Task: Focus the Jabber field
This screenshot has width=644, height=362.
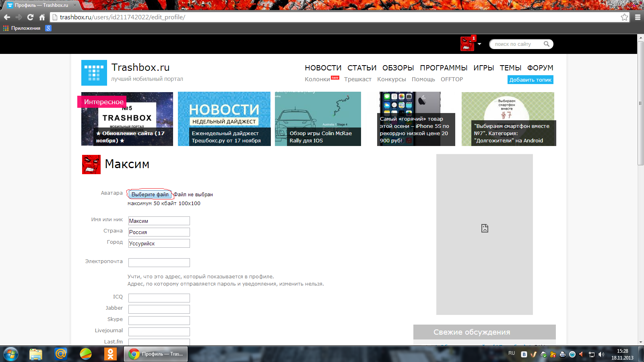Action: click(x=159, y=309)
